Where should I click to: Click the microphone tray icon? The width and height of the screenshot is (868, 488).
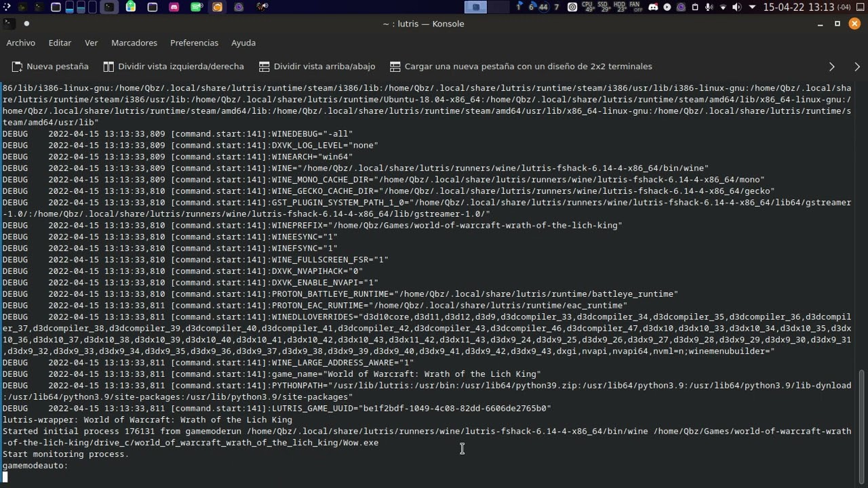coord(709,7)
